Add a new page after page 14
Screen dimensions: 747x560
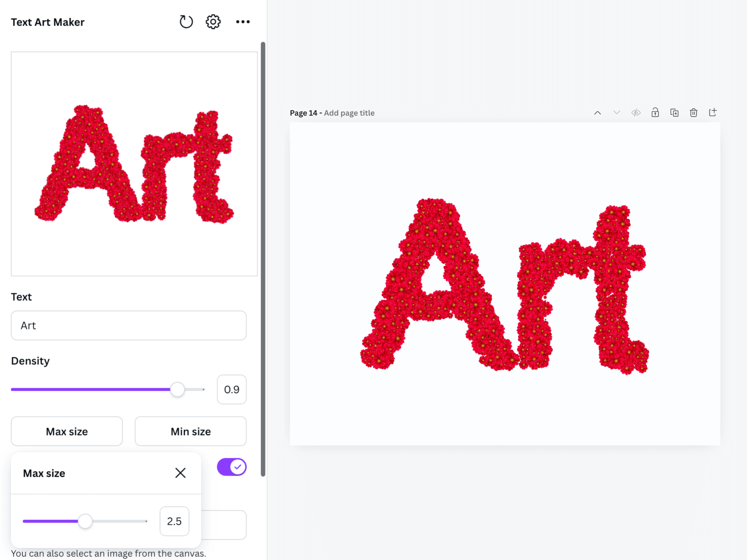tap(712, 112)
